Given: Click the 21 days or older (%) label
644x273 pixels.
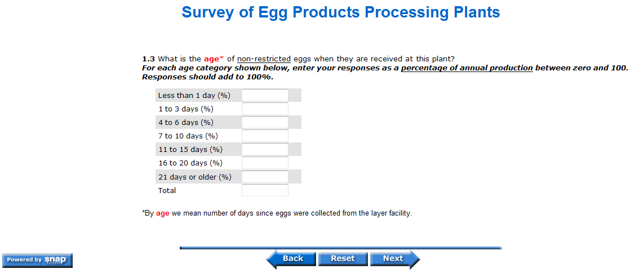Looking at the screenshot, I should coord(194,177).
